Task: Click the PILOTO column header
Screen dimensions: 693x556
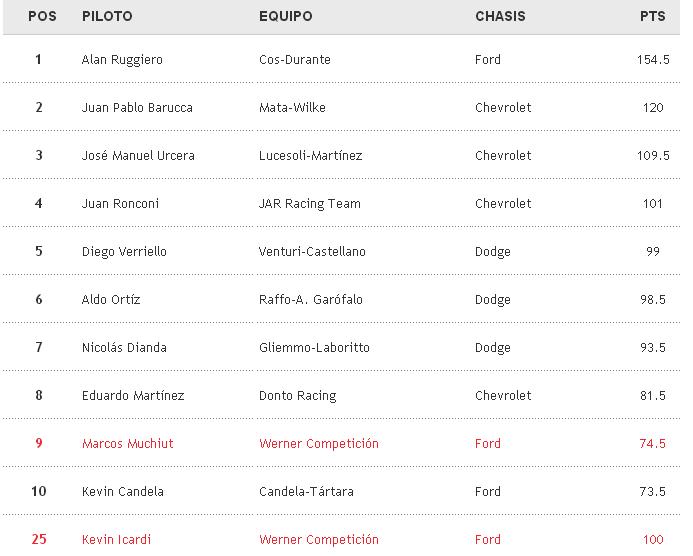Action: 107,17
